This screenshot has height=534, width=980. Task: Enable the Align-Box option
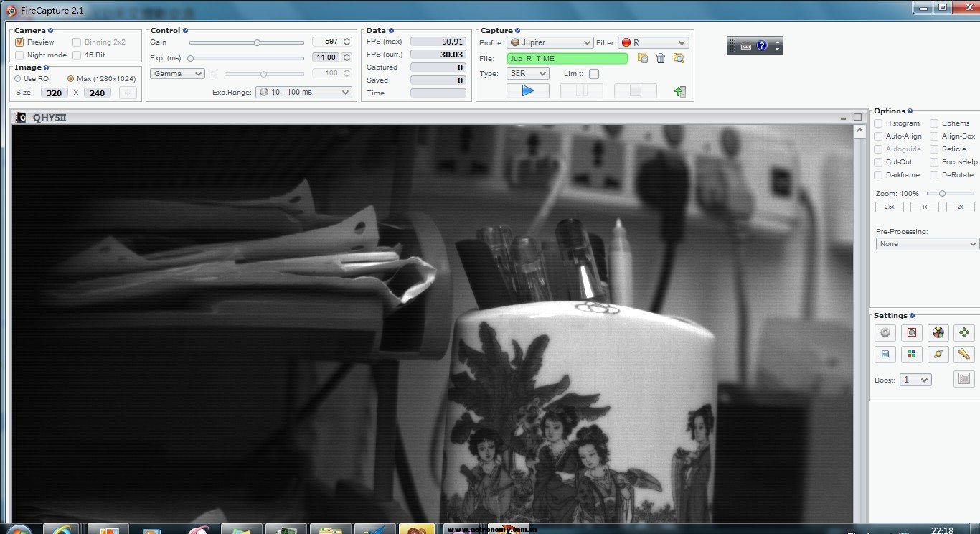(935, 136)
